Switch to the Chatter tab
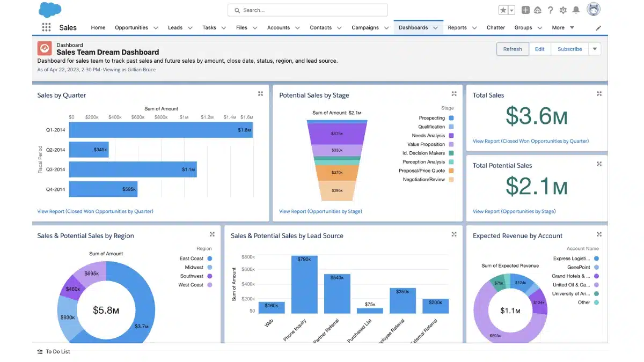This screenshot has height=362, width=644. click(x=495, y=28)
